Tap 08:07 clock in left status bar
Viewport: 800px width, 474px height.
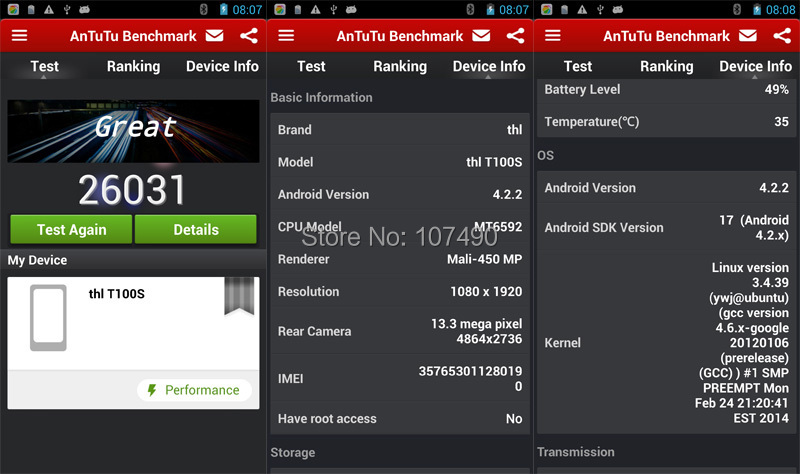[x=247, y=10]
